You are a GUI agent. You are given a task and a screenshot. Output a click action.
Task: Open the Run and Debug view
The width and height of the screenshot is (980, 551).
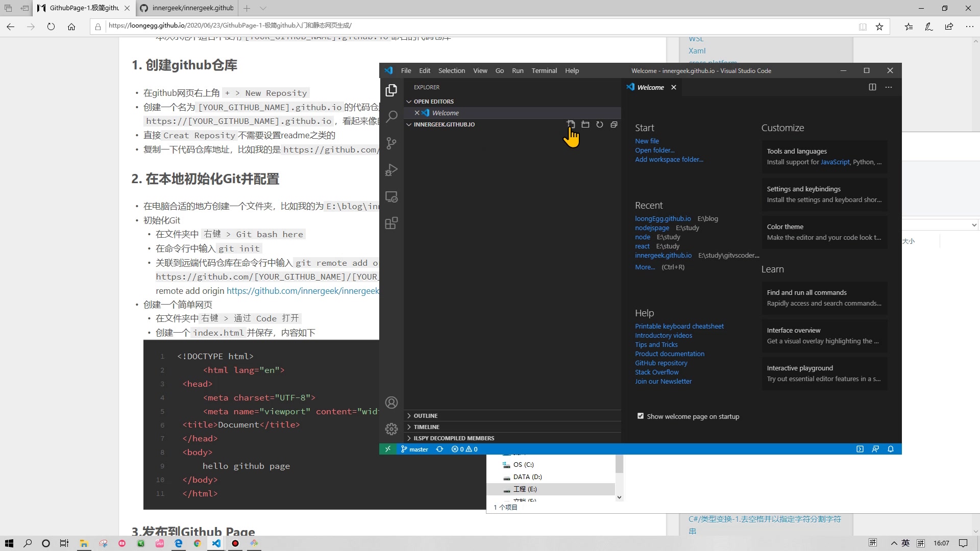[391, 170]
